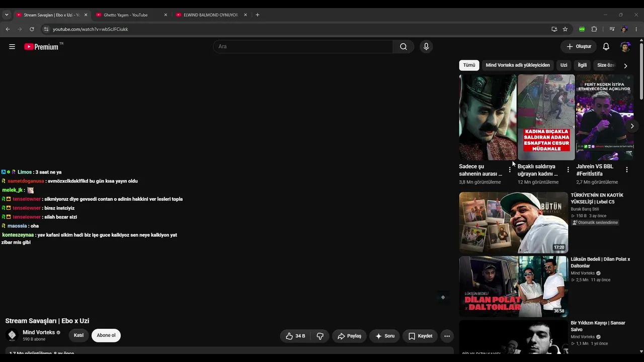Select the 'İlgili' filter chip
Image resolution: width=644 pixels, height=362 pixels.
tap(582, 65)
